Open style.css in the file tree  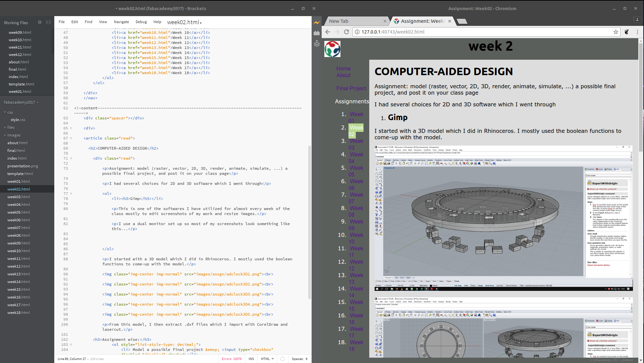pyautogui.click(x=18, y=120)
